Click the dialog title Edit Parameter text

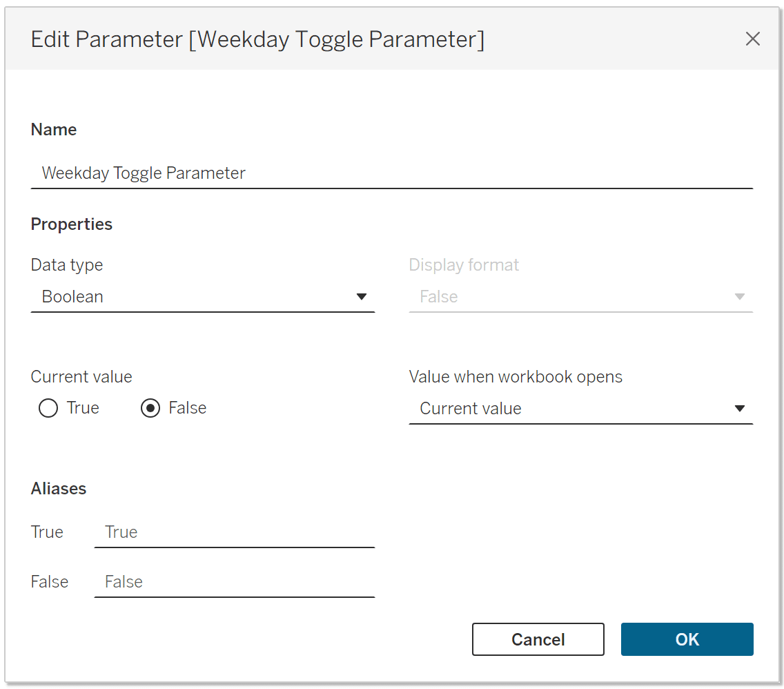point(257,39)
